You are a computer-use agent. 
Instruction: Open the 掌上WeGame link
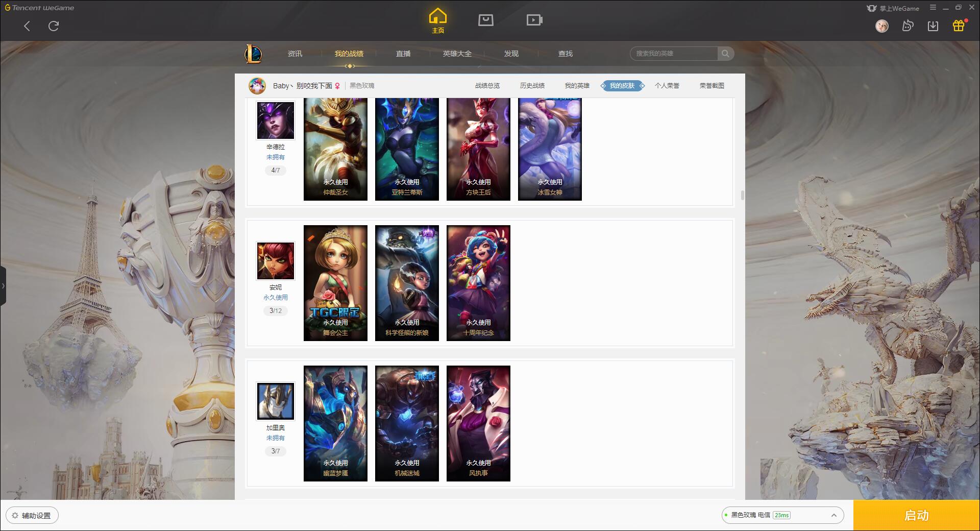pyautogui.click(x=893, y=8)
